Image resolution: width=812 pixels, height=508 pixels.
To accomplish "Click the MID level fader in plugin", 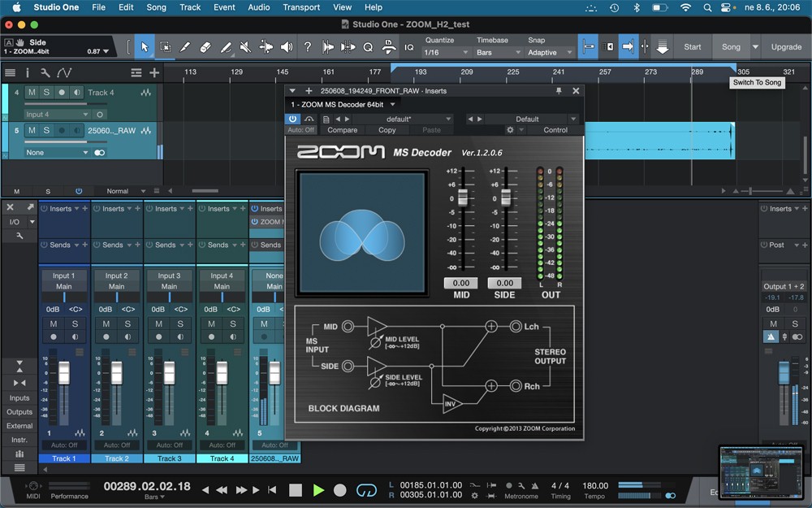I will [463, 198].
